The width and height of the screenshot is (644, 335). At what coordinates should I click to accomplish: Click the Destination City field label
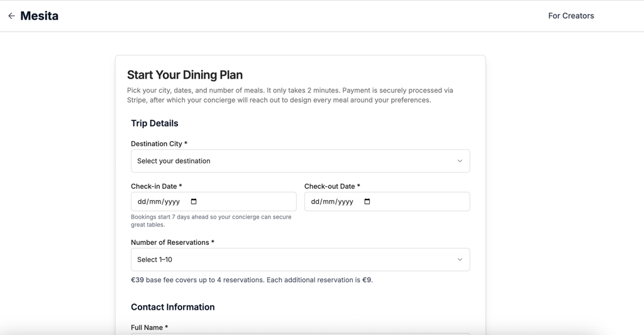158,144
